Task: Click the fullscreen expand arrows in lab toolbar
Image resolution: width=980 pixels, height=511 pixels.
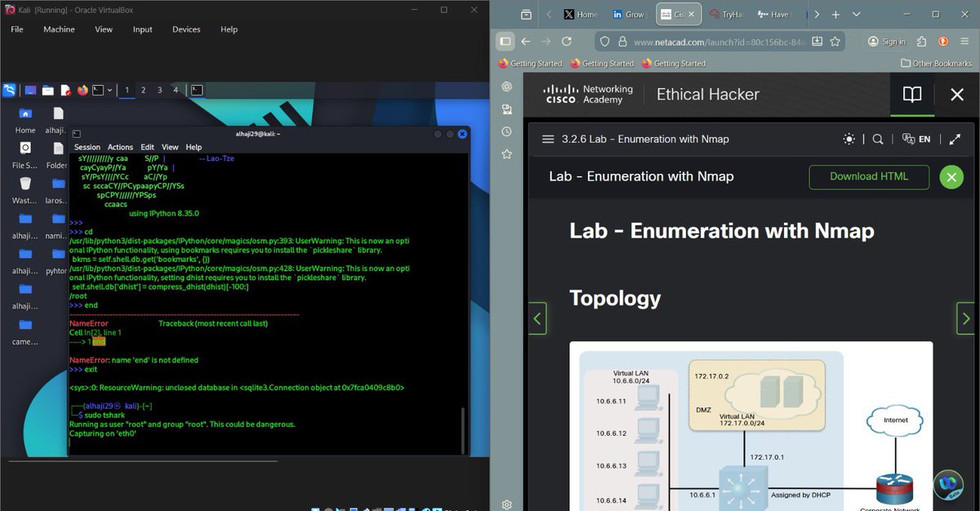Action: pos(955,139)
